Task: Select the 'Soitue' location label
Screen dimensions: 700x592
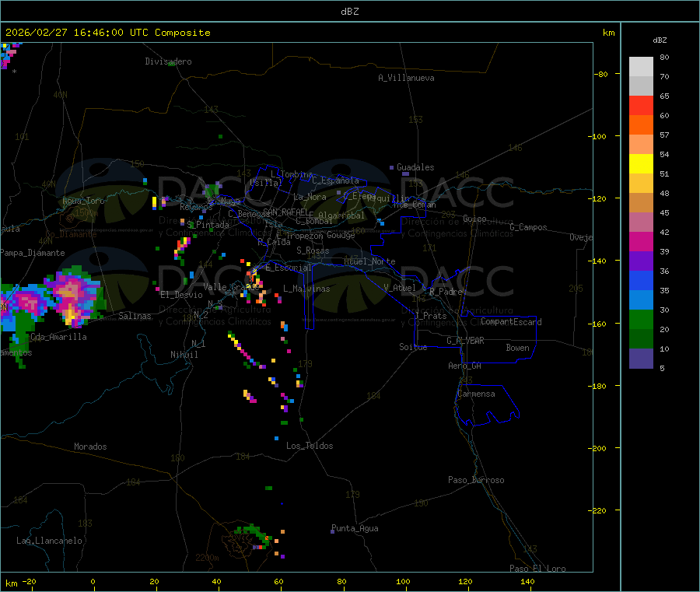Action: [x=413, y=347]
